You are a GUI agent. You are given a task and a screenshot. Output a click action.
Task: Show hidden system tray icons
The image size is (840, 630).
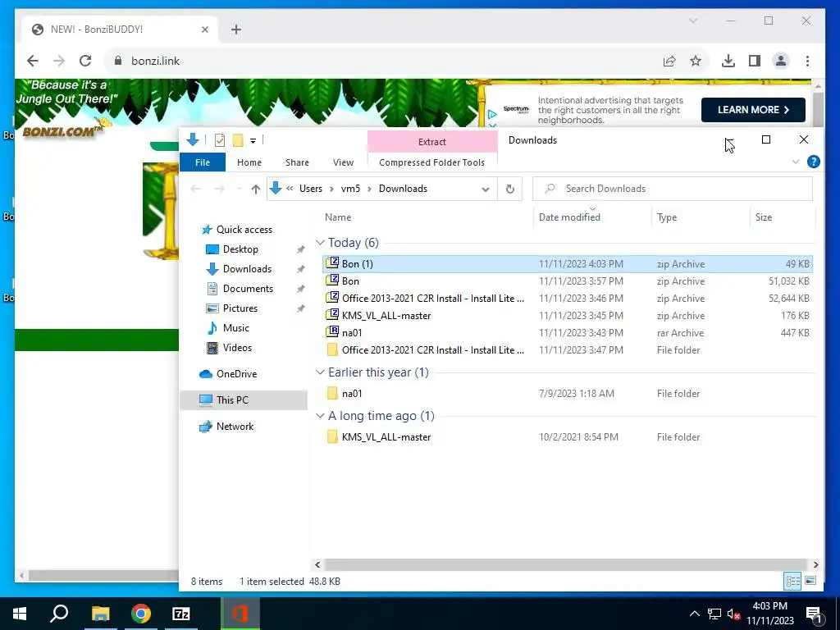coord(694,614)
